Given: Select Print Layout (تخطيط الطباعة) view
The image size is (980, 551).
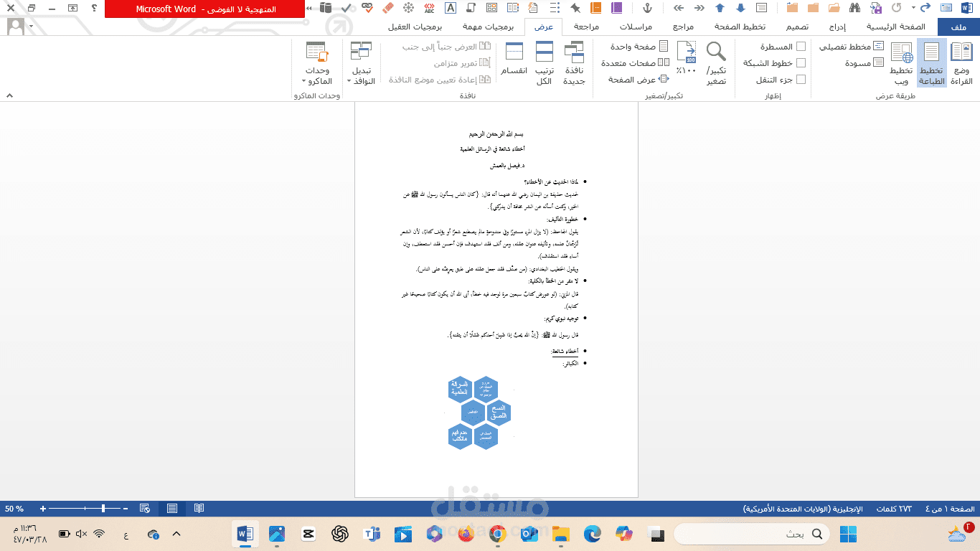Looking at the screenshot, I should [931, 63].
